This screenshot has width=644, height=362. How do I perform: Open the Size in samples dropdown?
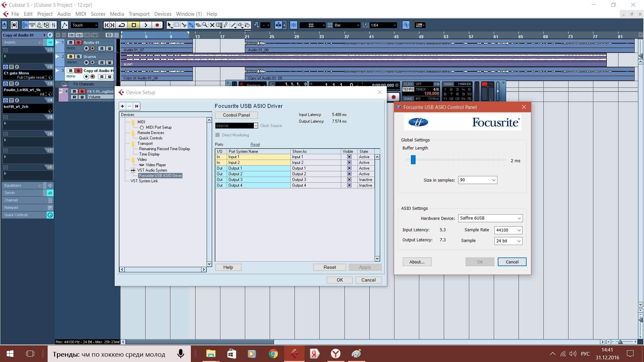[477, 180]
